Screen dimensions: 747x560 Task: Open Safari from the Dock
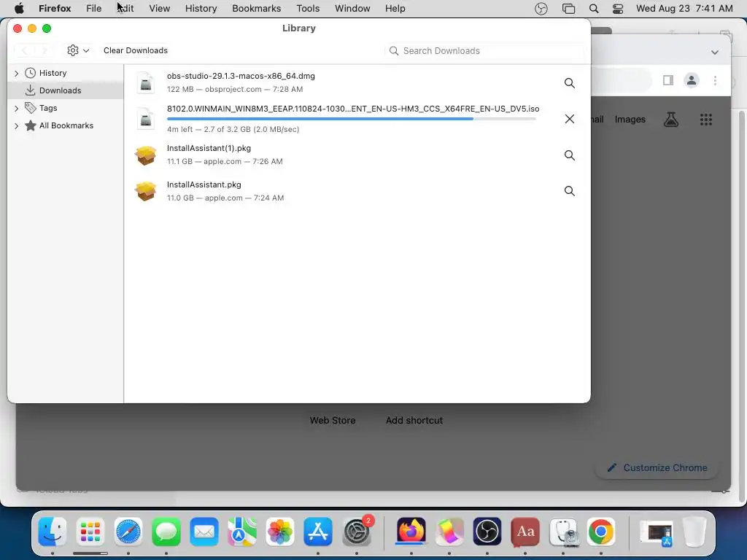click(x=128, y=532)
